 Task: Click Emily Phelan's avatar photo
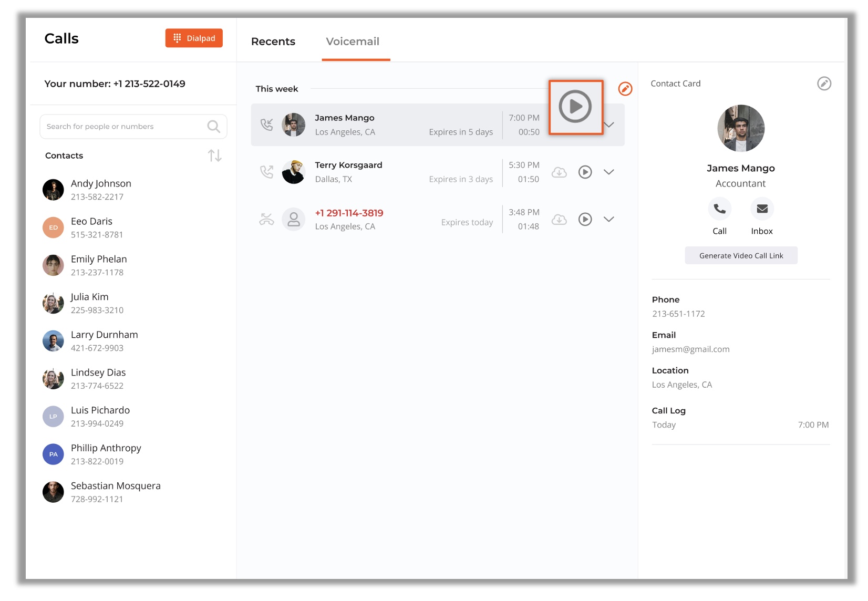click(53, 266)
